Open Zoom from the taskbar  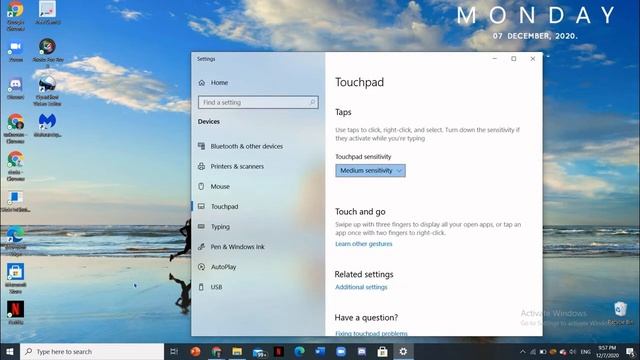tap(341, 351)
